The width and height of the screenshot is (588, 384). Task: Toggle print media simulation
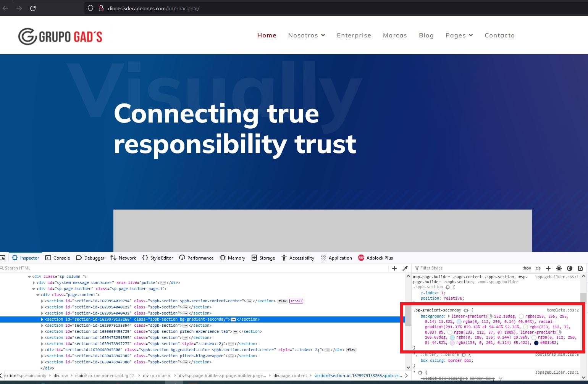[x=580, y=268]
